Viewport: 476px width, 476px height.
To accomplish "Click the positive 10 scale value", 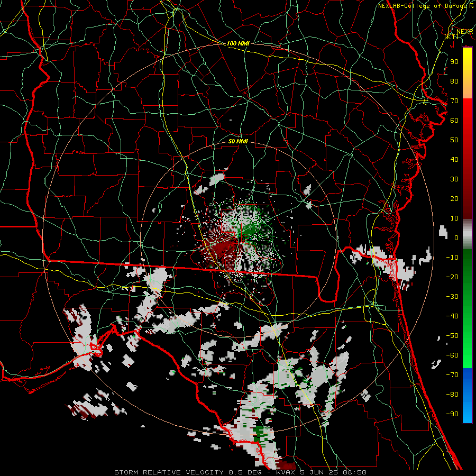I will (454, 218).
